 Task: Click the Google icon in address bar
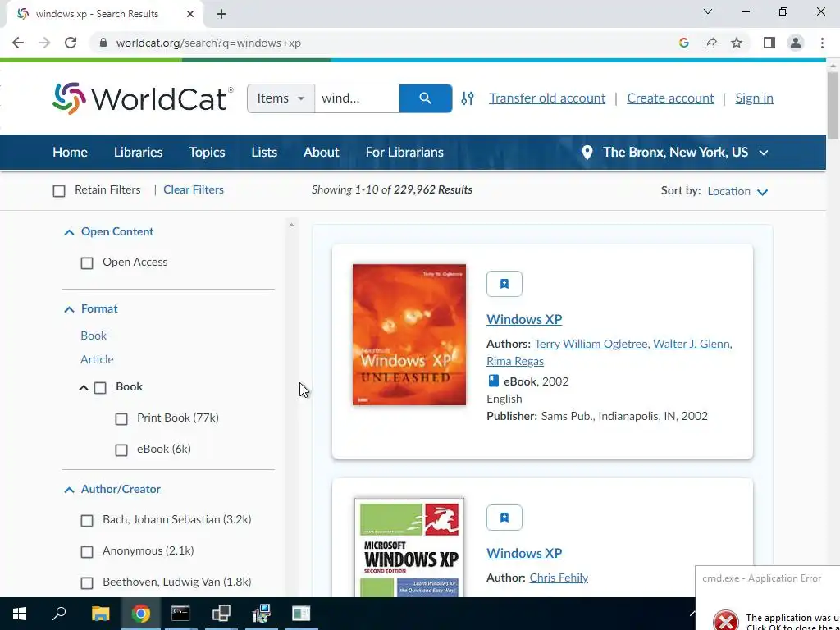tap(683, 43)
